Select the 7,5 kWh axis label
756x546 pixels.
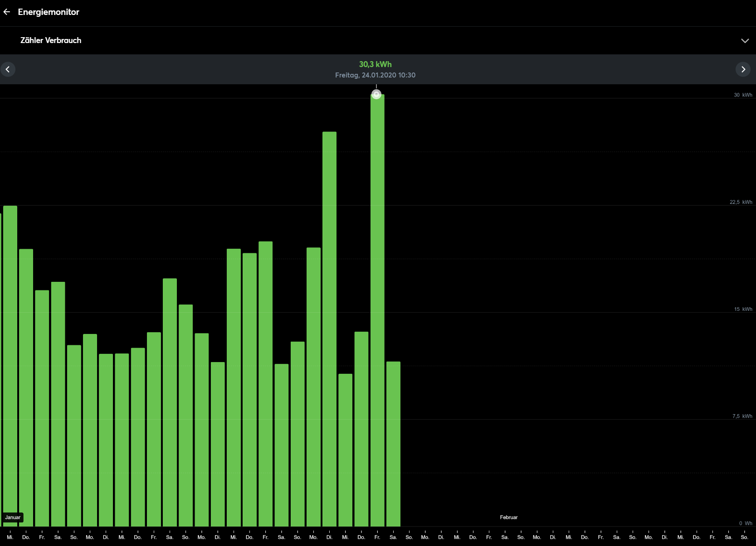coord(742,416)
